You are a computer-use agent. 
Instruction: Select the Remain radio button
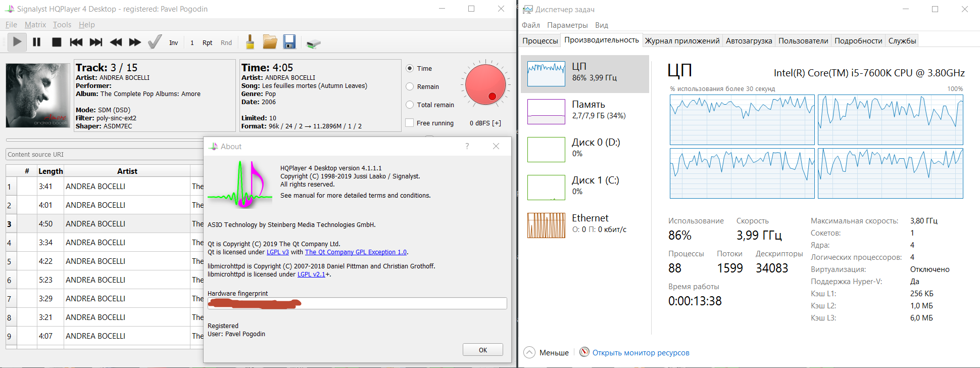tap(410, 86)
